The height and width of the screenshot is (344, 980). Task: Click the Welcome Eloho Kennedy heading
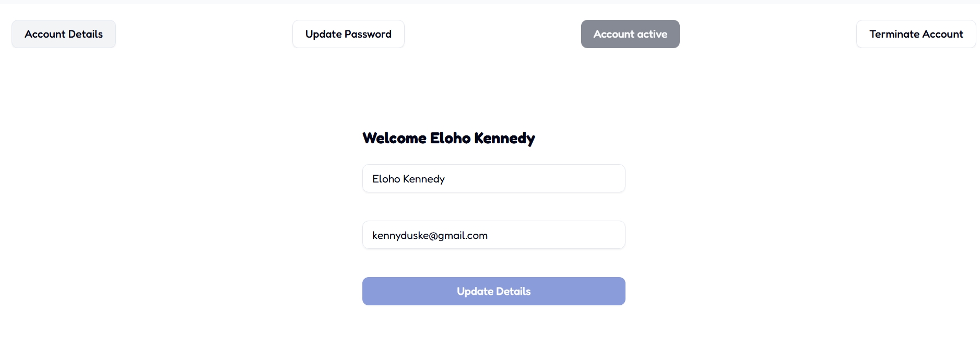448,138
